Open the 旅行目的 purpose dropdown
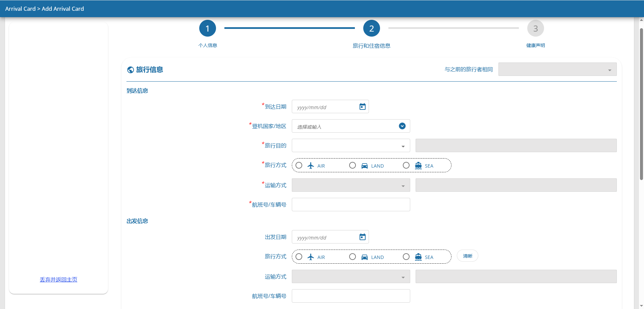The image size is (644, 309). 351,146
